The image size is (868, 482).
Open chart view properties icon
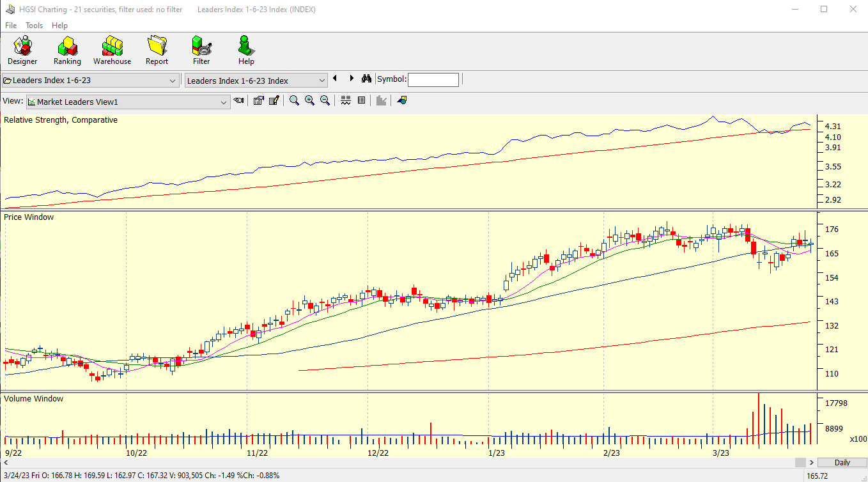(x=258, y=100)
